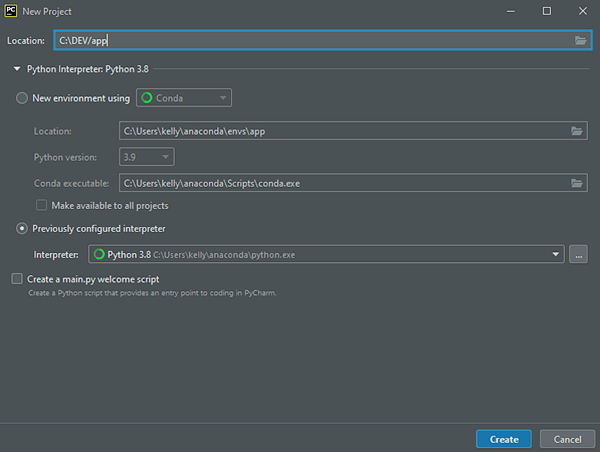Browse for project location folder icon
The width and height of the screenshot is (600, 452).
tap(580, 40)
